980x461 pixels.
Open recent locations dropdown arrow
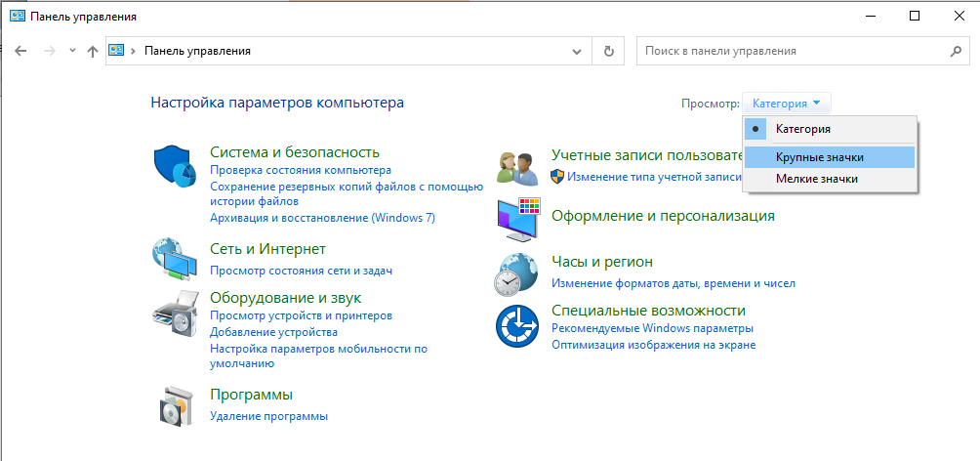(x=72, y=51)
